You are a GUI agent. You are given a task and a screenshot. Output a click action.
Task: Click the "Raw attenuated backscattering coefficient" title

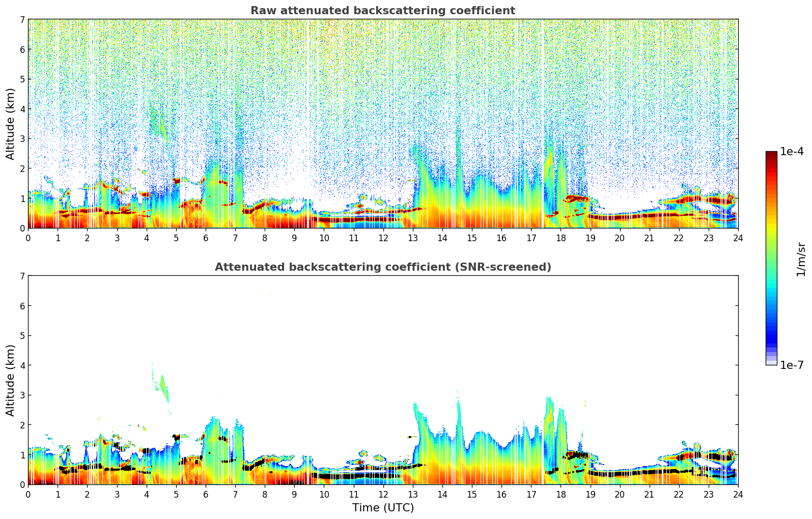click(x=382, y=11)
